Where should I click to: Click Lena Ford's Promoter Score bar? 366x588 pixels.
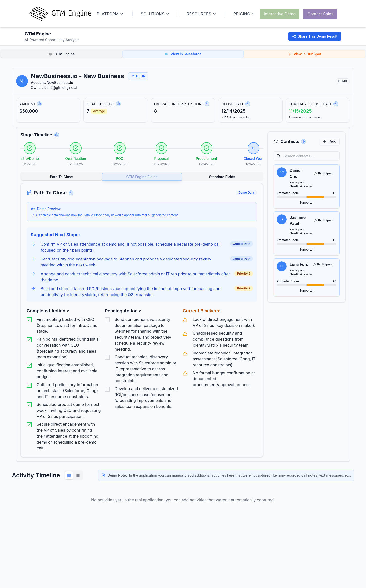click(x=306, y=285)
